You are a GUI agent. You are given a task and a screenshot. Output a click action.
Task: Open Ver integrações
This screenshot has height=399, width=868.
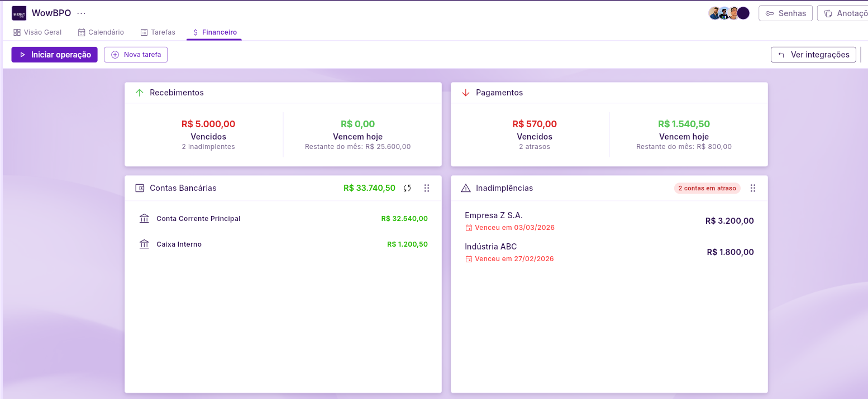(x=813, y=55)
